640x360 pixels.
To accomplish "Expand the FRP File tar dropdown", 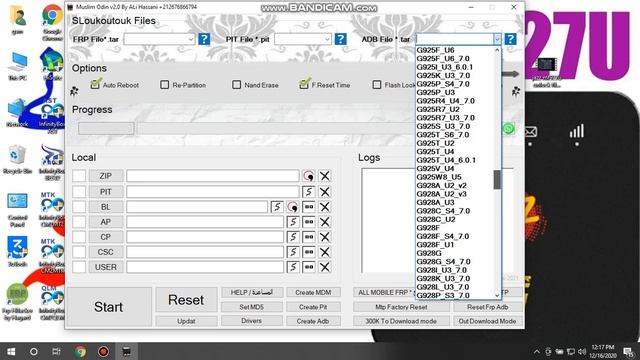I will click(191, 39).
